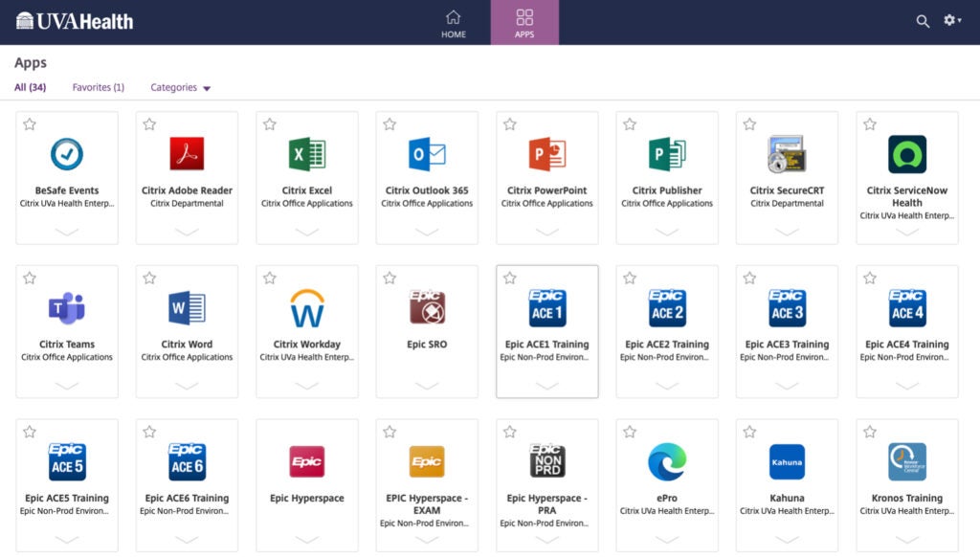
Task: Favorite Epic SRO with its star
Action: 390,278
